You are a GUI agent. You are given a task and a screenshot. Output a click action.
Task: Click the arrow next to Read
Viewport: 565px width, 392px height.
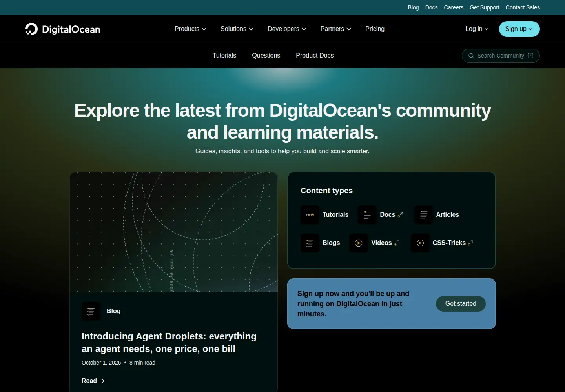pos(102,381)
